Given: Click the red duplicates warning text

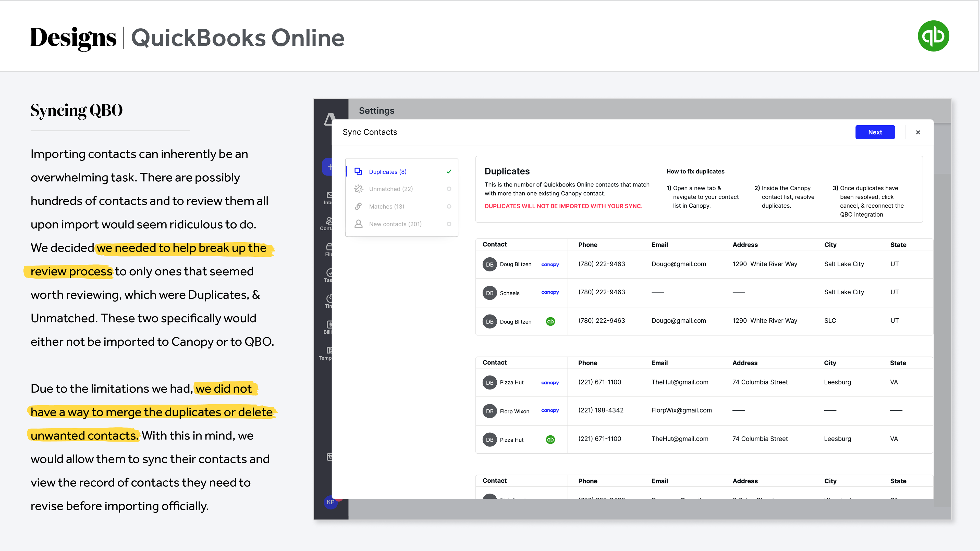Looking at the screenshot, I should [x=563, y=206].
